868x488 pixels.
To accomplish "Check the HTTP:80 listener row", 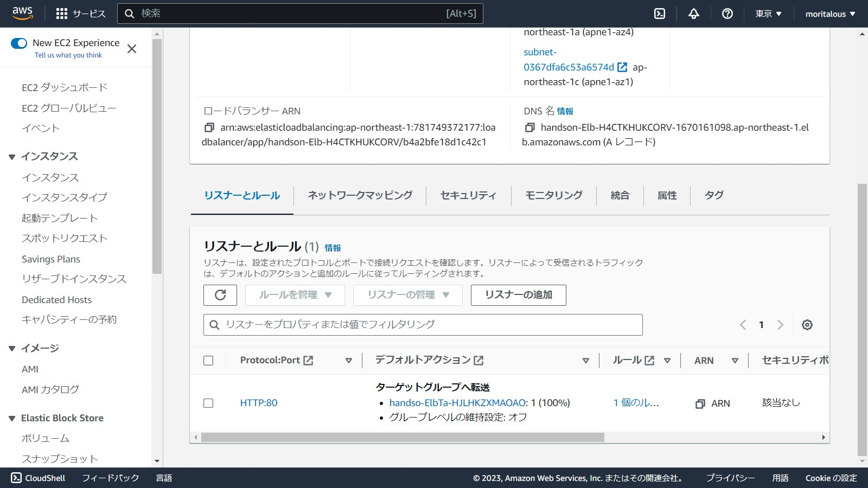I will point(208,403).
